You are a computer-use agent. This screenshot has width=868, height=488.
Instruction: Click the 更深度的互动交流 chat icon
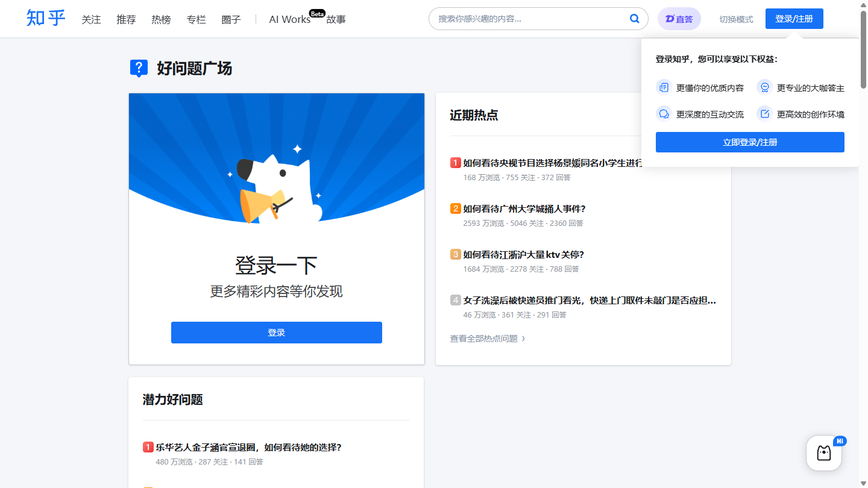point(664,113)
